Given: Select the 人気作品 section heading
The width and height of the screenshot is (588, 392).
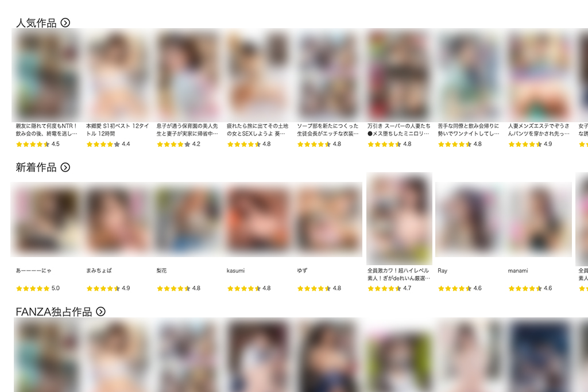Looking at the screenshot, I should (x=36, y=23).
